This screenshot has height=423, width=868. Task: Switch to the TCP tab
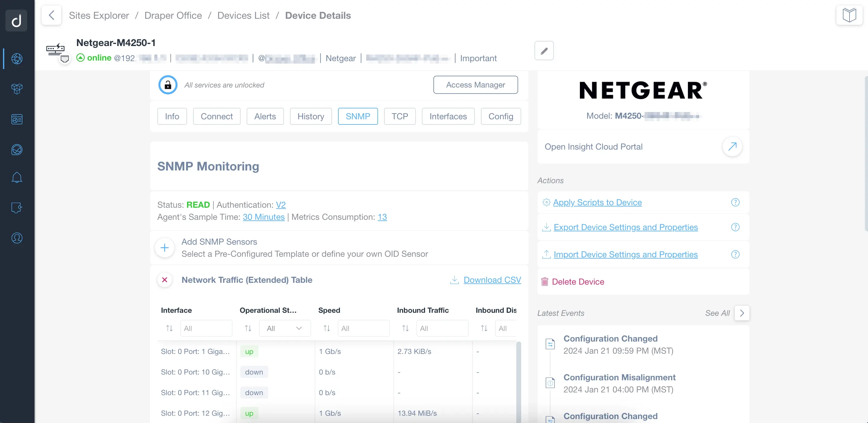[399, 116]
